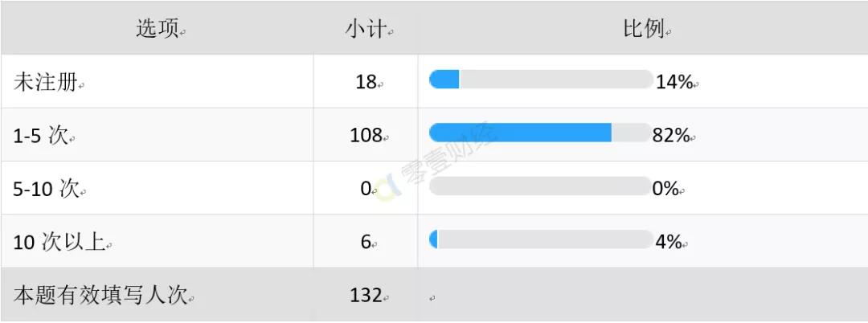Select the 10 次以上 option label
Screen dimensions: 868x323
click(59, 243)
